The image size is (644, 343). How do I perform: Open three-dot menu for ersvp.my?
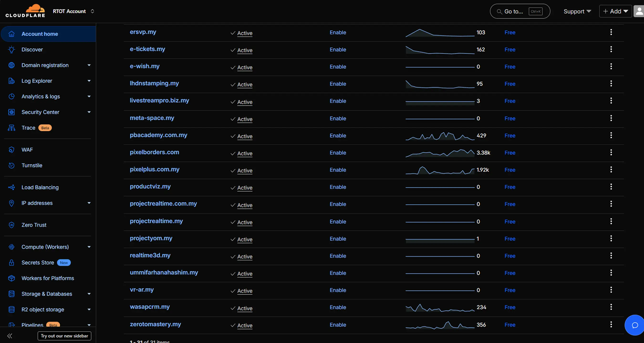point(611,32)
